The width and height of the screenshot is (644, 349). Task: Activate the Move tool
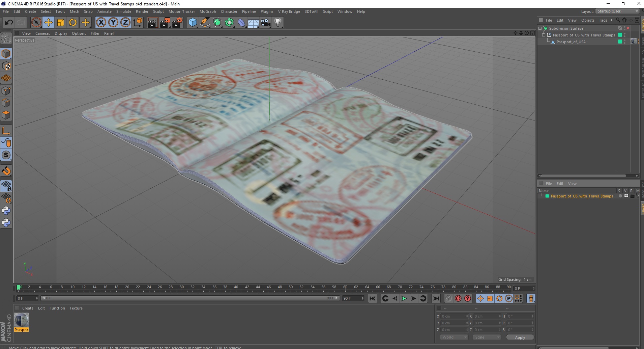point(49,23)
